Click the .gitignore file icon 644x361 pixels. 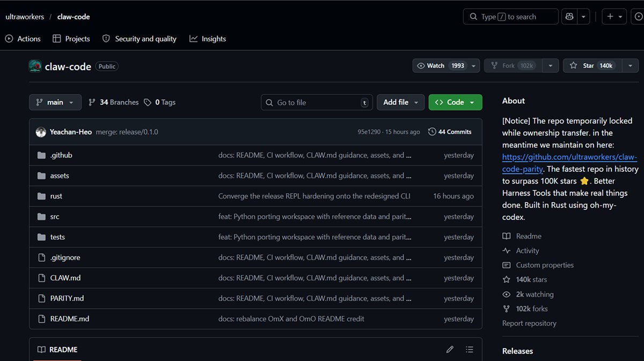click(41, 257)
